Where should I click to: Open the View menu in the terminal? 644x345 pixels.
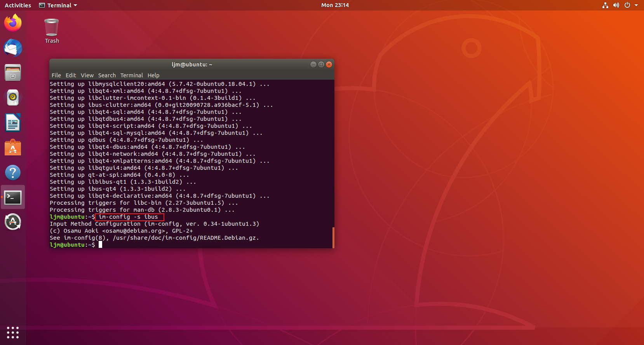click(x=87, y=75)
